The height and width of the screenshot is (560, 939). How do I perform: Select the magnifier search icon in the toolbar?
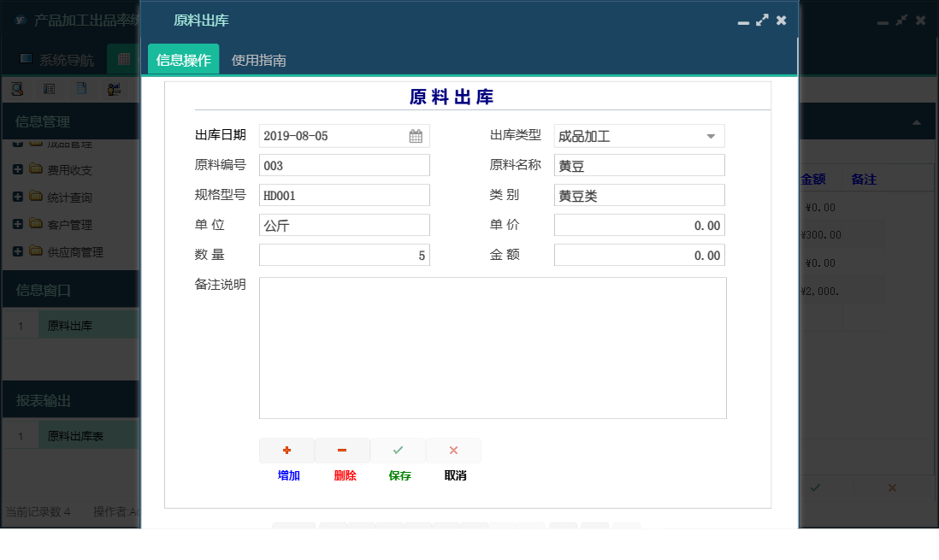pos(17,88)
